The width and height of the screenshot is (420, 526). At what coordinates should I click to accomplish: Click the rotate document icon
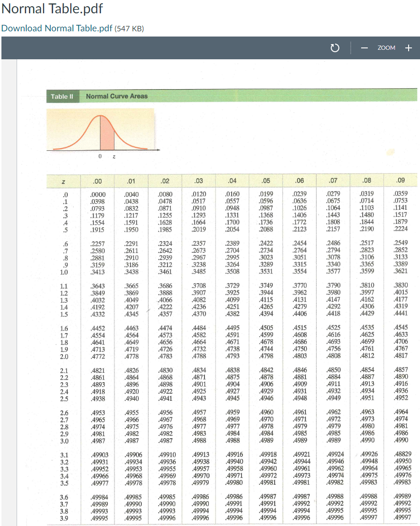335,48
